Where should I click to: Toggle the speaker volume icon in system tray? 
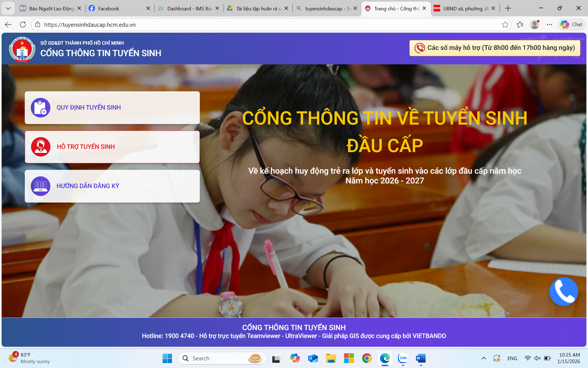538,358
